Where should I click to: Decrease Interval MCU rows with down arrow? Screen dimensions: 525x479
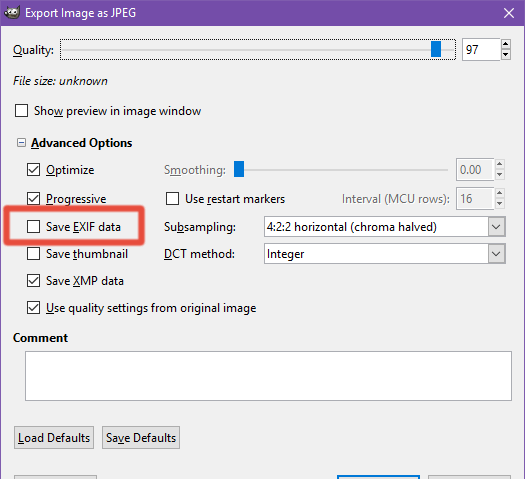(x=500, y=204)
